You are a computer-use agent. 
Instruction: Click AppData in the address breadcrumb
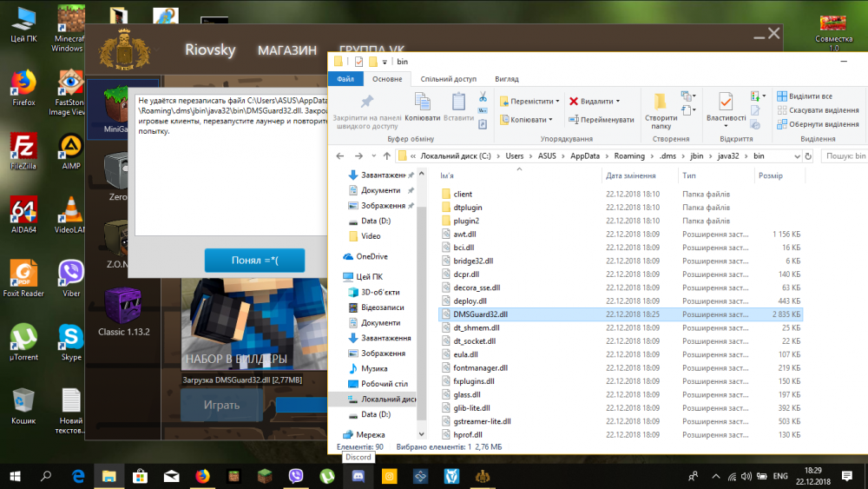point(584,156)
